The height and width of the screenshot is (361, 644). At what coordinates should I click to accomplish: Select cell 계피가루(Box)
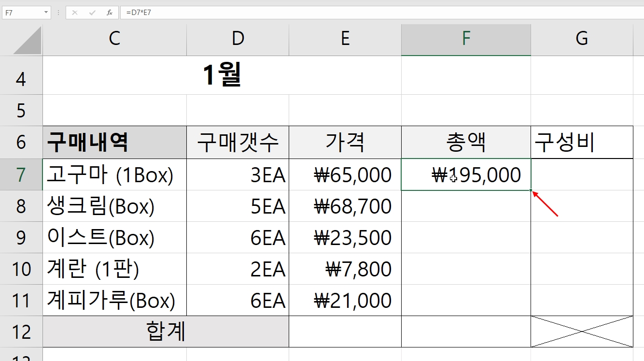click(x=114, y=300)
